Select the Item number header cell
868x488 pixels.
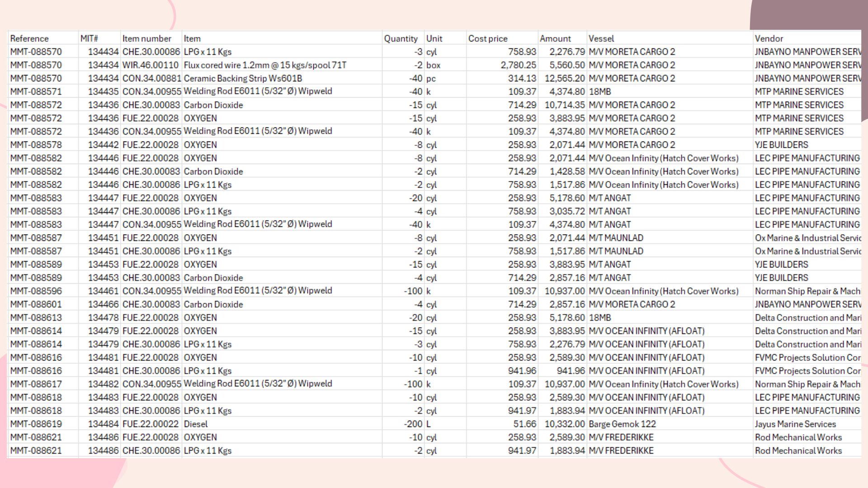pyautogui.click(x=147, y=38)
